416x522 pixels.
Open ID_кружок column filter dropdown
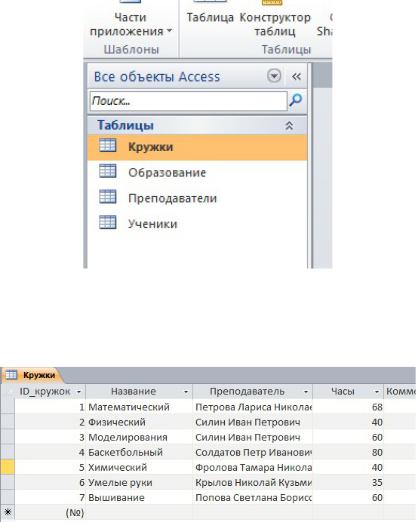click(79, 392)
